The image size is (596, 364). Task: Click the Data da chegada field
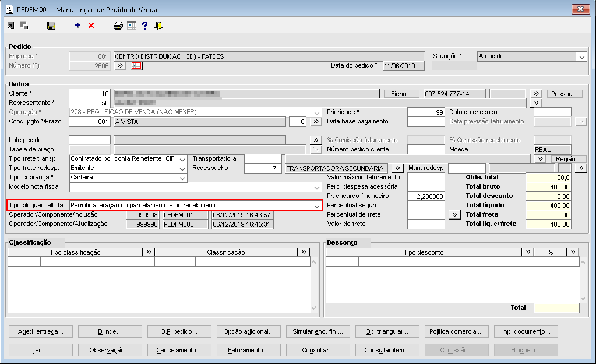tap(552, 112)
